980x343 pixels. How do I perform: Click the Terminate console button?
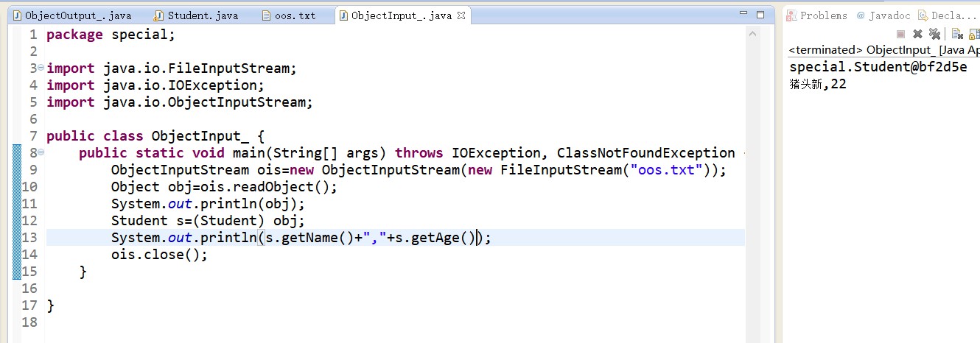900,34
